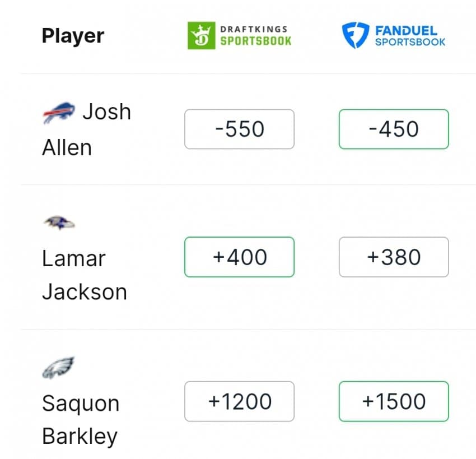Choose Saquon Barkley +1500 FanDuel odds
This screenshot has width=476, height=459.
394,401
